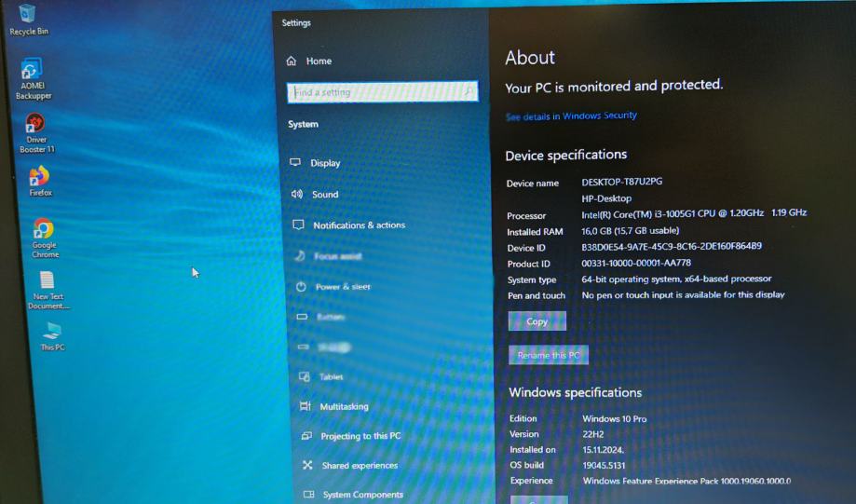This screenshot has height=504, width=856.
Task: Open Power & sleep settings
Action: (343, 287)
